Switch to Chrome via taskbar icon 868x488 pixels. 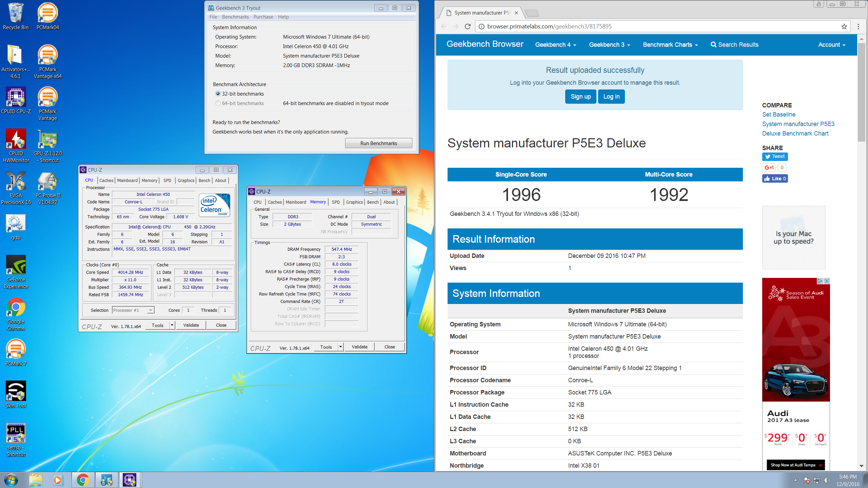pyautogui.click(x=83, y=480)
